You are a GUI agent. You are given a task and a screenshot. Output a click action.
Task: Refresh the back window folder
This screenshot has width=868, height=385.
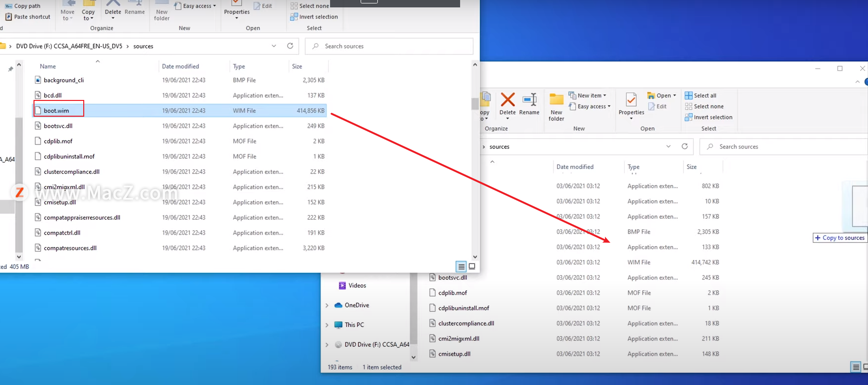(x=684, y=146)
